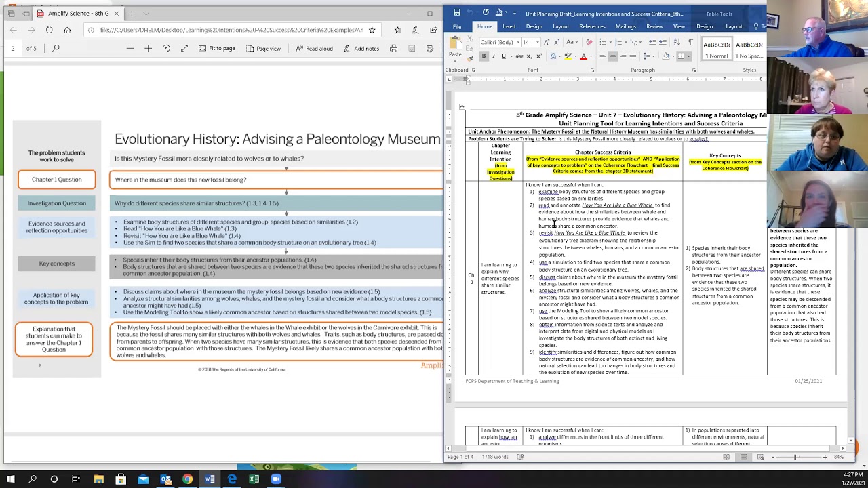This screenshot has height=488, width=868.
Task: Decrease paragraph indent
Action: [652, 42]
